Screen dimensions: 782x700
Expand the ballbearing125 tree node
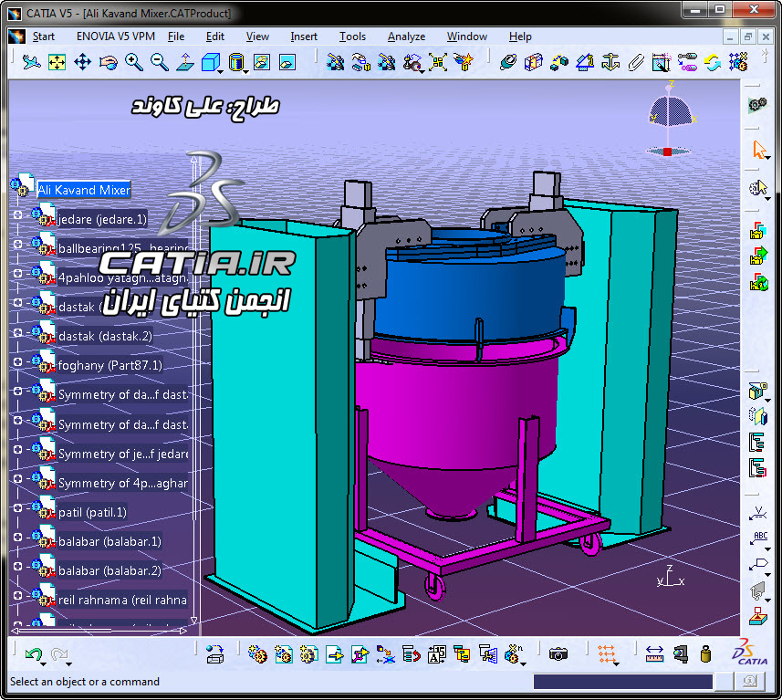click(18, 244)
